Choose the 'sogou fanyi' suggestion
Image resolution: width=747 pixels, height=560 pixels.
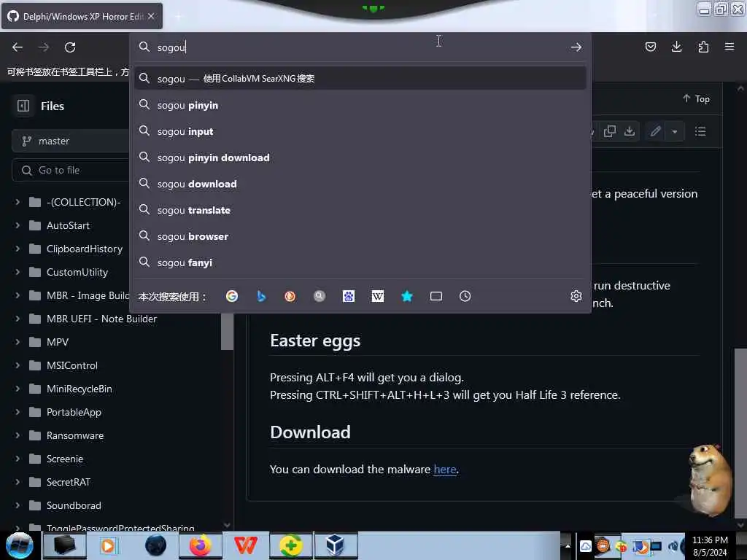360,262
